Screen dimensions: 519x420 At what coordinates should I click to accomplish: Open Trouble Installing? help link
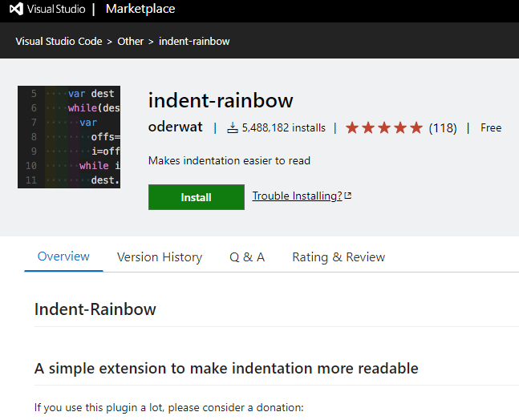[x=297, y=196]
